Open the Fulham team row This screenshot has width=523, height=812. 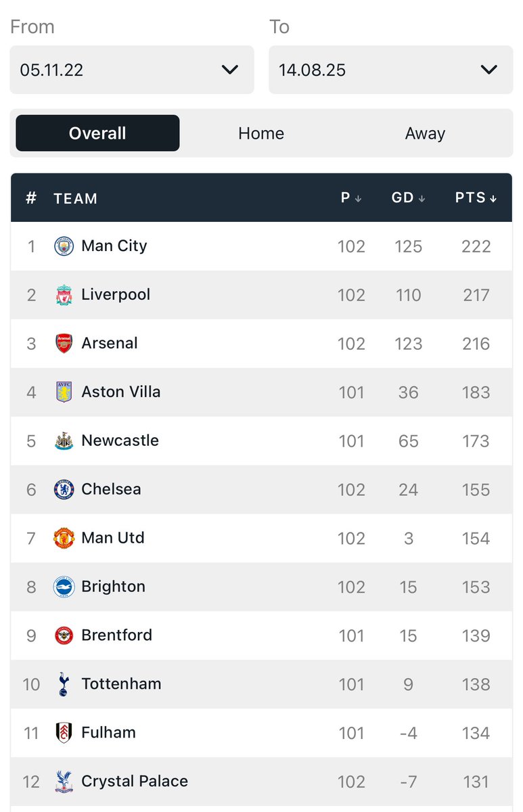pos(261,733)
